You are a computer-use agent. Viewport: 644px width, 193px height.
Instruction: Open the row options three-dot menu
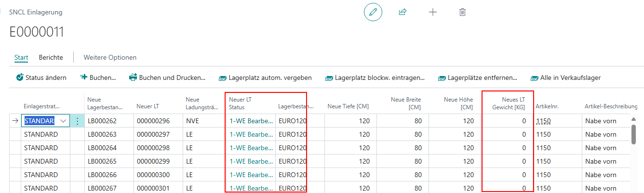tap(77, 121)
